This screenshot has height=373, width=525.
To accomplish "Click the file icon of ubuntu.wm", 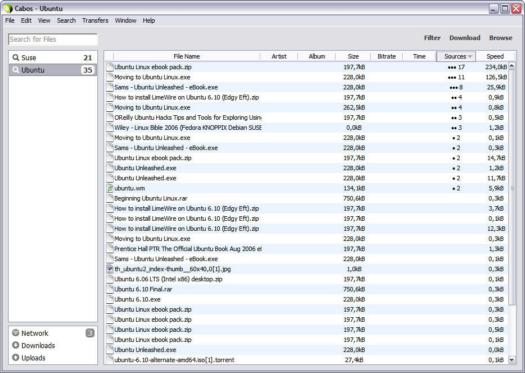I will pyautogui.click(x=110, y=188).
